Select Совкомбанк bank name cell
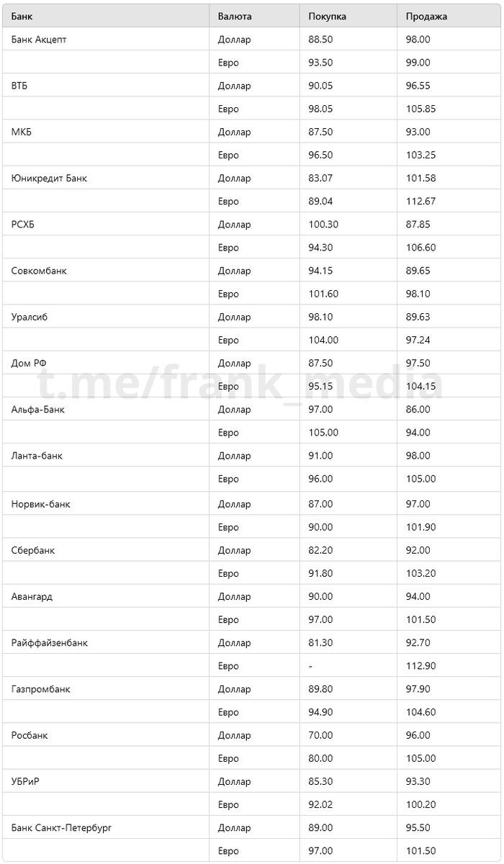This screenshot has height=864, width=504. tap(40, 270)
